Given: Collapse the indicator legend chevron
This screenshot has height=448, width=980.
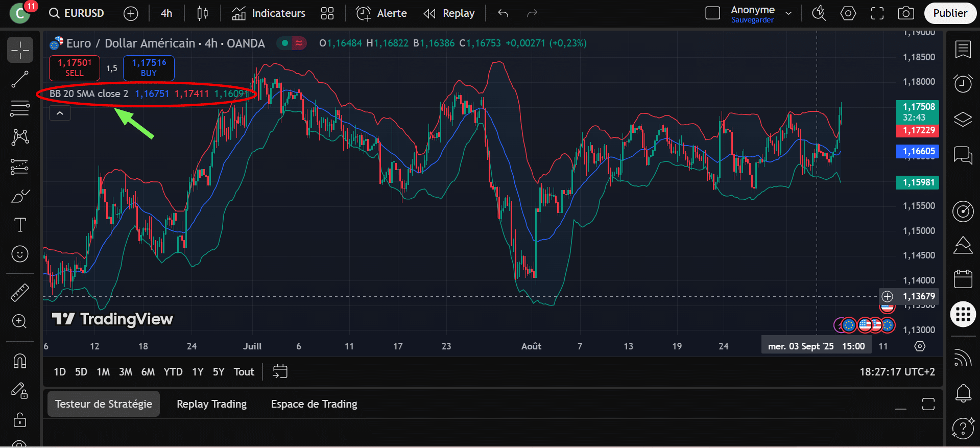Looking at the screenshot, I should click(x=60, y=113).
